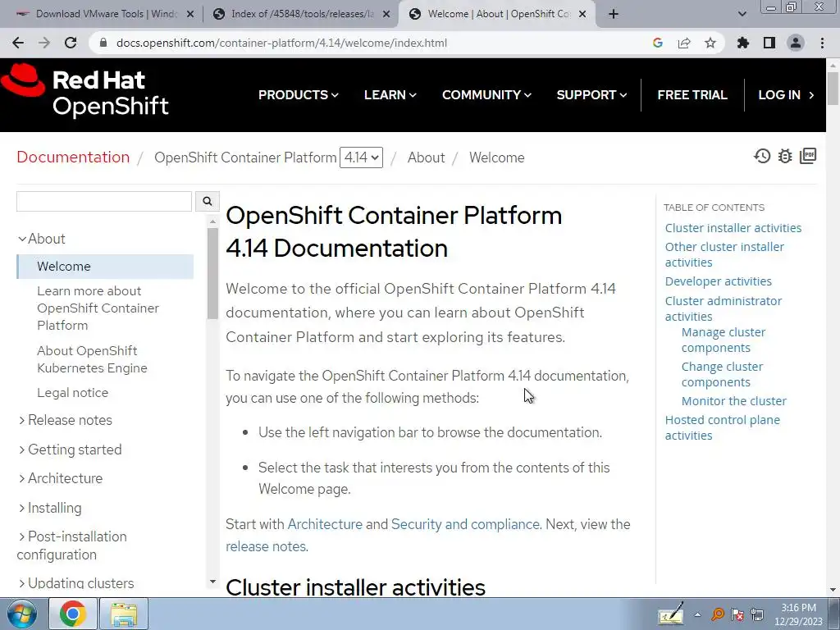
Task: Jump to Hosted control plane activities
Action: pyautogui.click(x=723, y=427)
